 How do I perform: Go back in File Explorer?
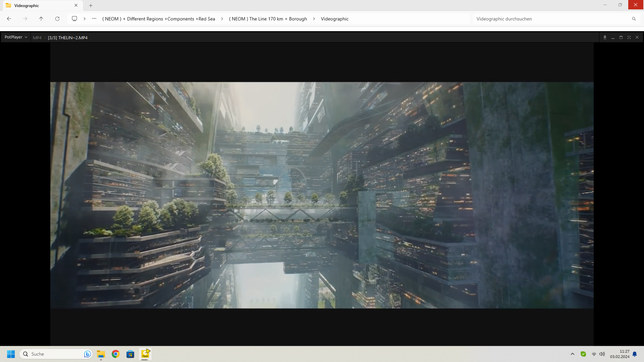pos(9,19)
